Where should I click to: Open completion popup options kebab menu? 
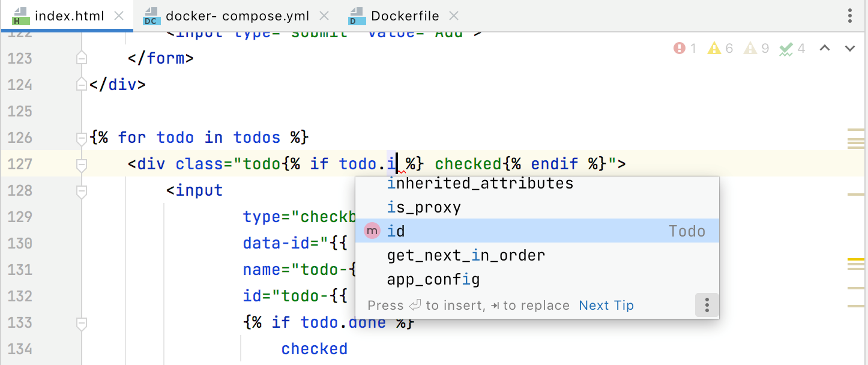pos(707,306)
